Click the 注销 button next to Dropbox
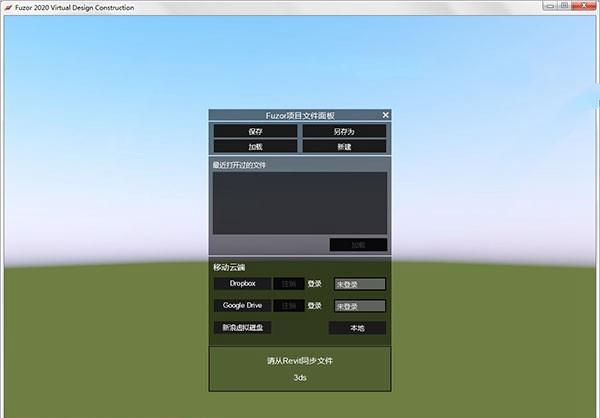 tap(289, 284)
